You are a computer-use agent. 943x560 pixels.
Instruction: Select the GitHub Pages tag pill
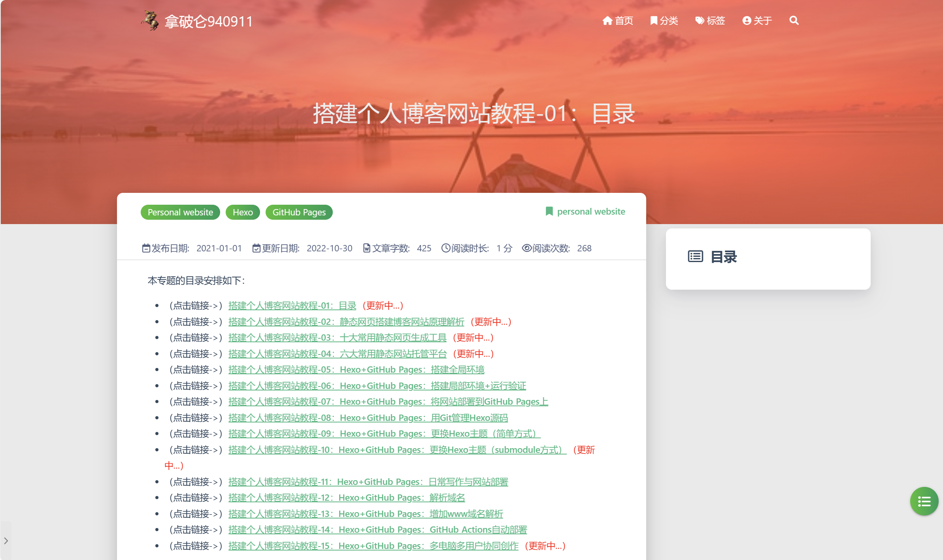point(299,212)
